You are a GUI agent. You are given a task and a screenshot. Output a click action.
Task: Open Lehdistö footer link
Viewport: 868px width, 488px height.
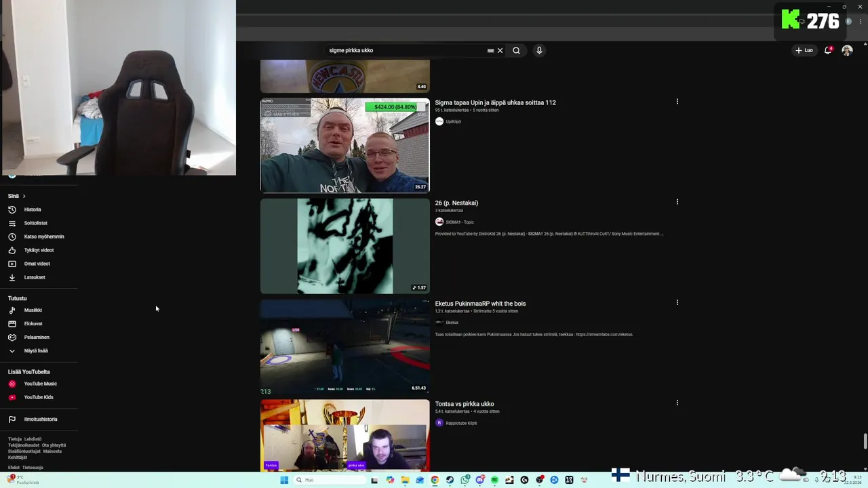point(33,439)
